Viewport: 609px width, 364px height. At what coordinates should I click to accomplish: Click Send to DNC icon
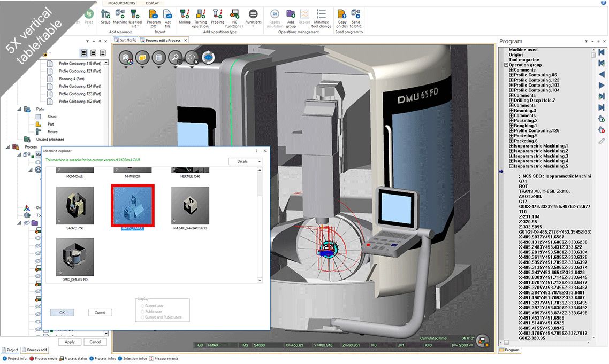(x=356, y=14)
